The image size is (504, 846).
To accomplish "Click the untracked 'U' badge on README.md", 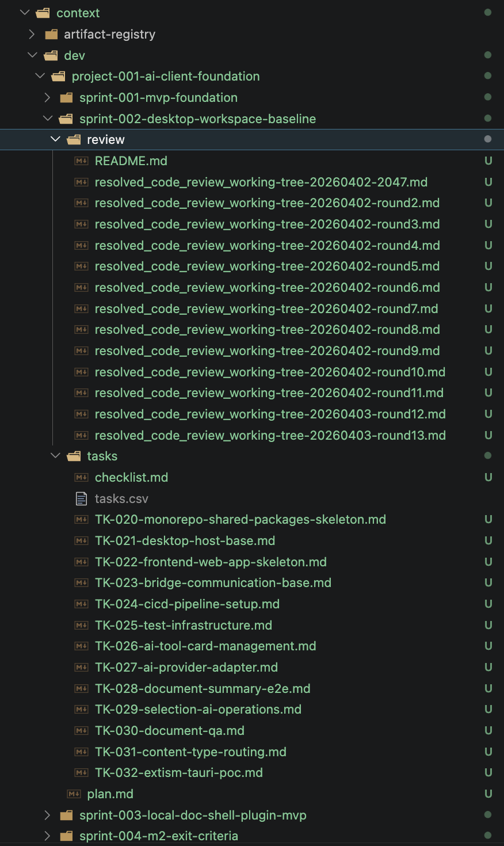I will 488,161.
